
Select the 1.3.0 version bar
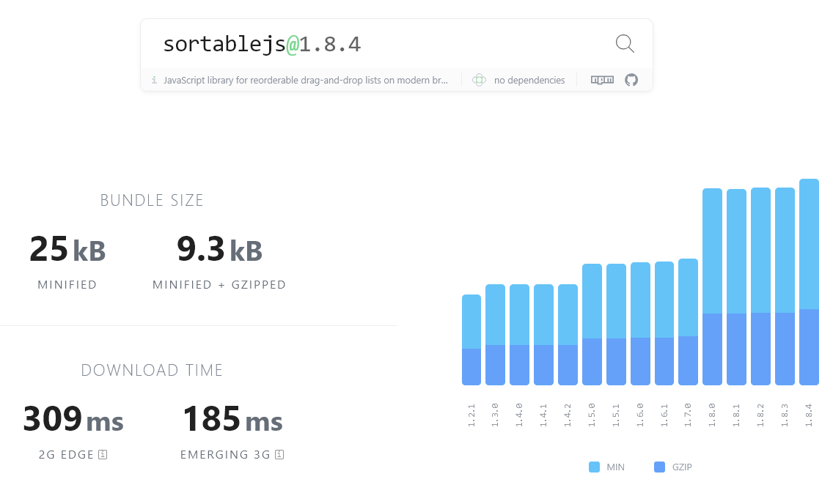[x=495, y=335]
